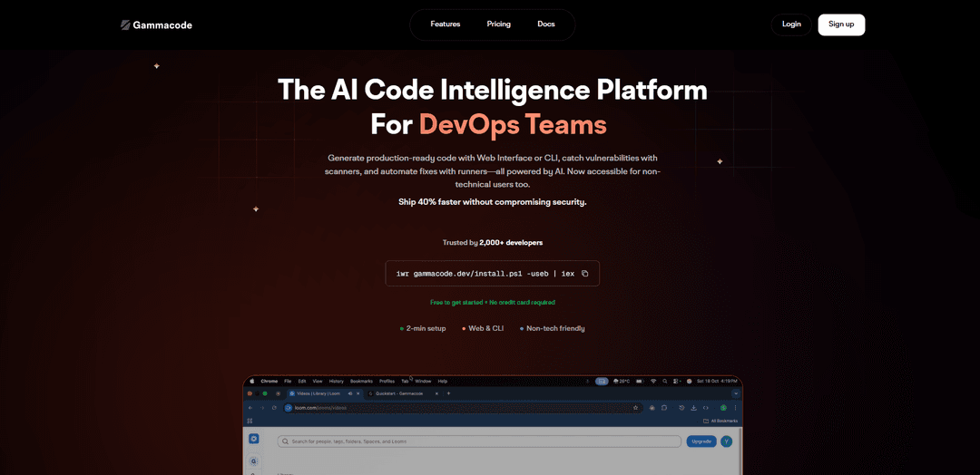980x475 pixels.
Task: Go to the Docs page
Action: coord(545,24)
